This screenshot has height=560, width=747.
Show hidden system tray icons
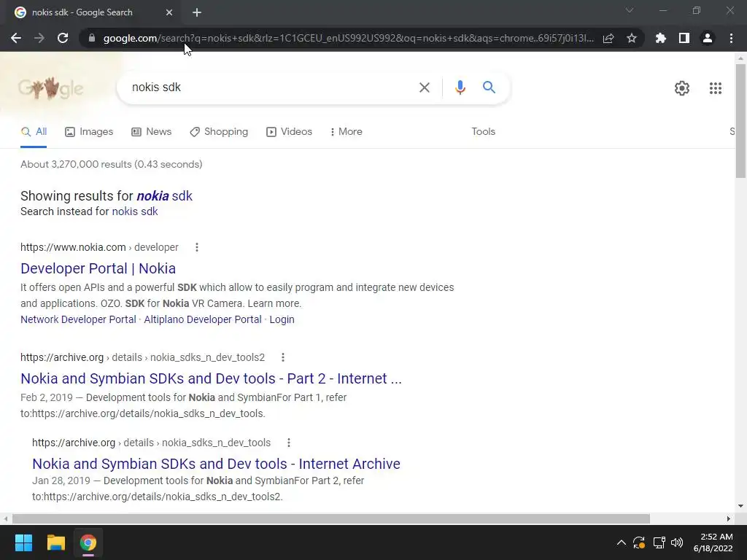tap(622, 542)
